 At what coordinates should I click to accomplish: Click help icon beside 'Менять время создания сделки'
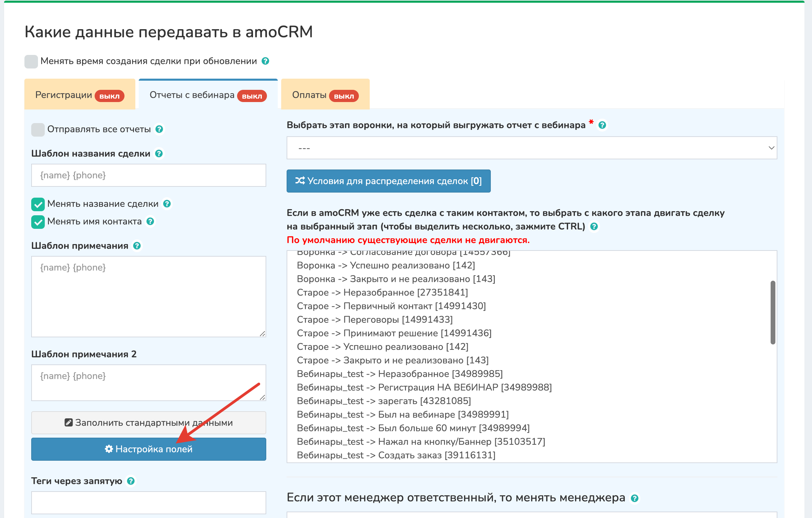pyautogui.click(x=266, y=61)
